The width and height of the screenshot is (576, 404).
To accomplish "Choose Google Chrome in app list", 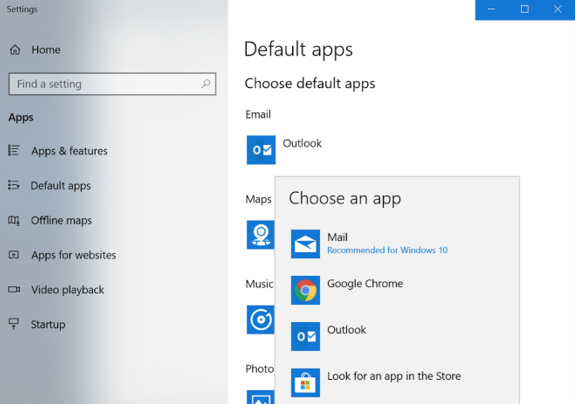I will [397, 290].
